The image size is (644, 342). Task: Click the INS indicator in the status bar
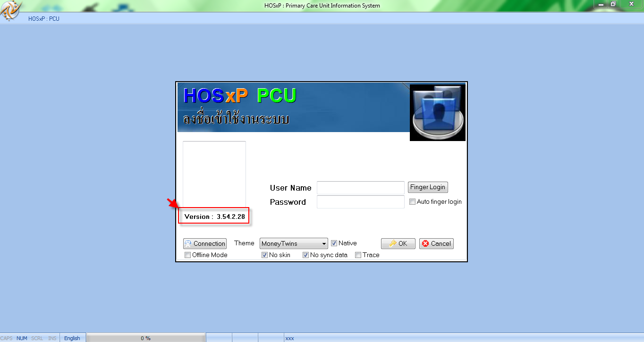pyautogui.click(x=52, y=338)
